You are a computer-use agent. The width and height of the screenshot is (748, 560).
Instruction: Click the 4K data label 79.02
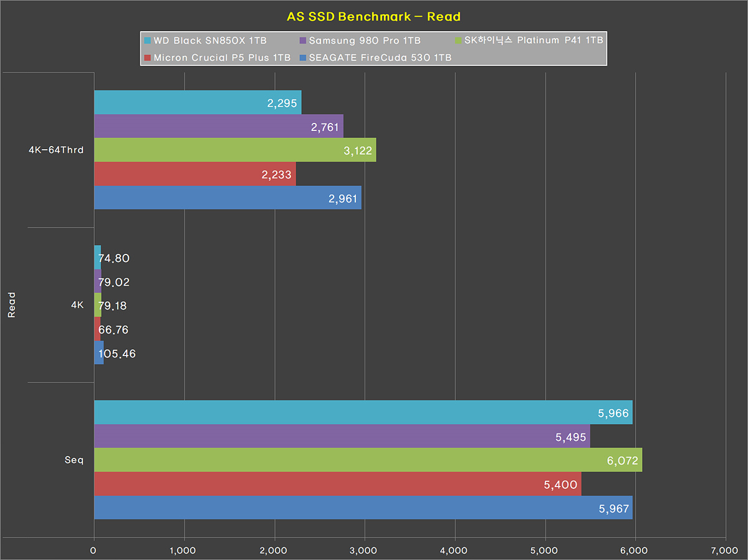point(113,282)
